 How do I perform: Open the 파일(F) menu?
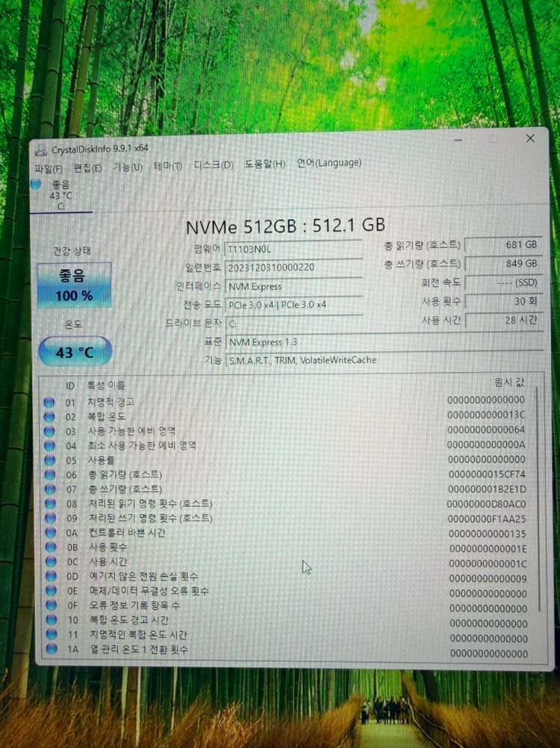click(49, 169)
